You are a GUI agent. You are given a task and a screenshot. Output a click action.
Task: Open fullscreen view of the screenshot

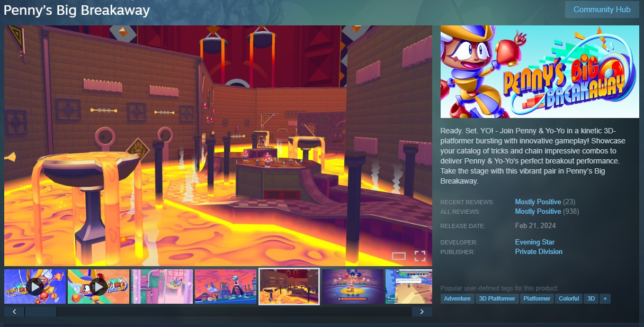[x=420, y=256]
